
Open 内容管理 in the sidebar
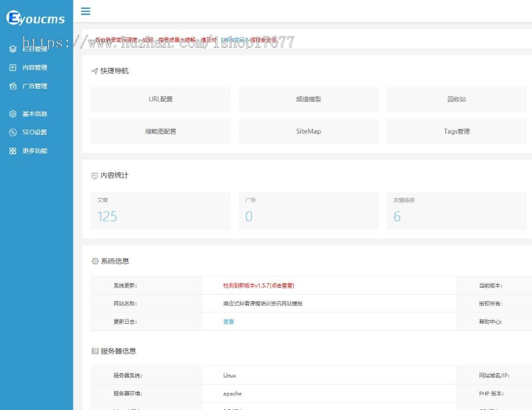pyautogui.click(x=36, y=67)
